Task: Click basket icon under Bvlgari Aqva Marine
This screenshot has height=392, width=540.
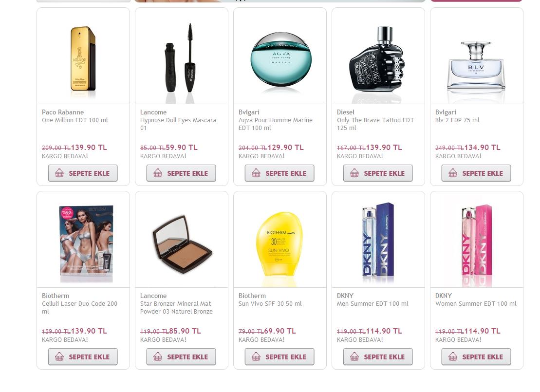Action: 256,173
